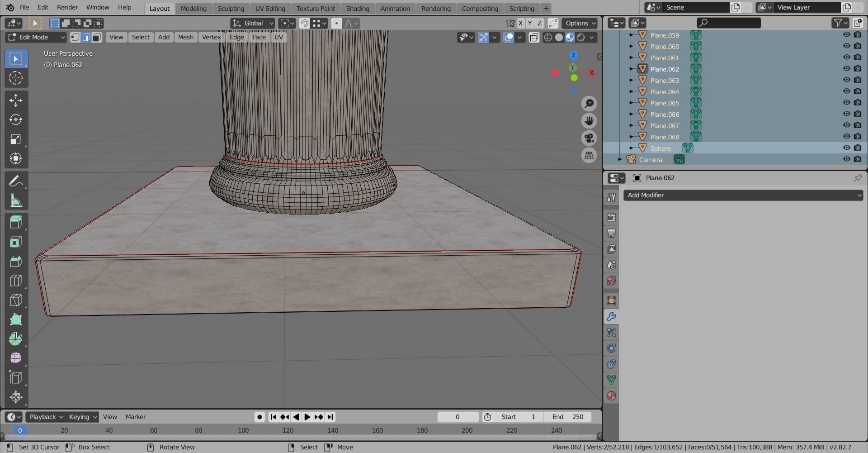Open the Vertex menu

[211, 37]
